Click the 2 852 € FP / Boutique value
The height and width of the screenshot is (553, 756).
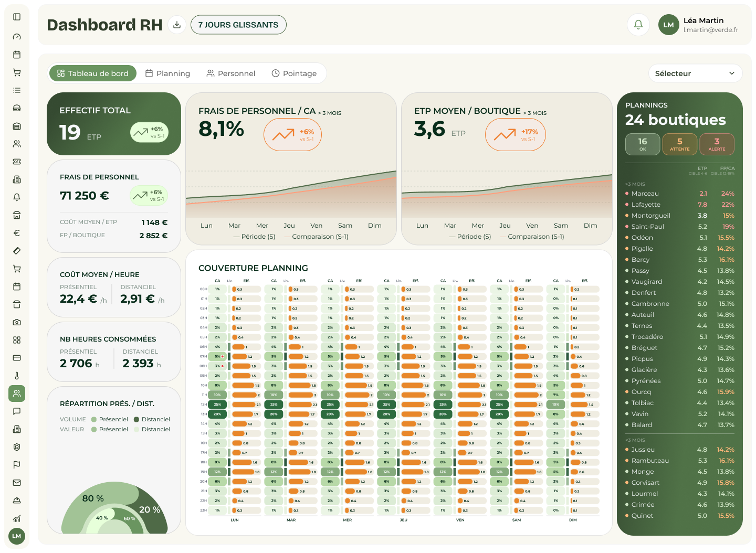tap(153, 236)
